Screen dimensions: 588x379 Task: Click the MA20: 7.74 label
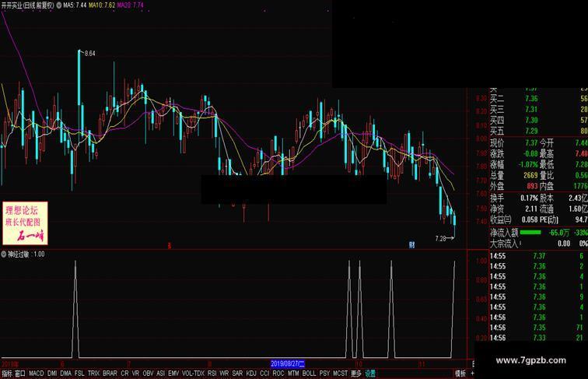pyautogui.click(x=130, y=5)
